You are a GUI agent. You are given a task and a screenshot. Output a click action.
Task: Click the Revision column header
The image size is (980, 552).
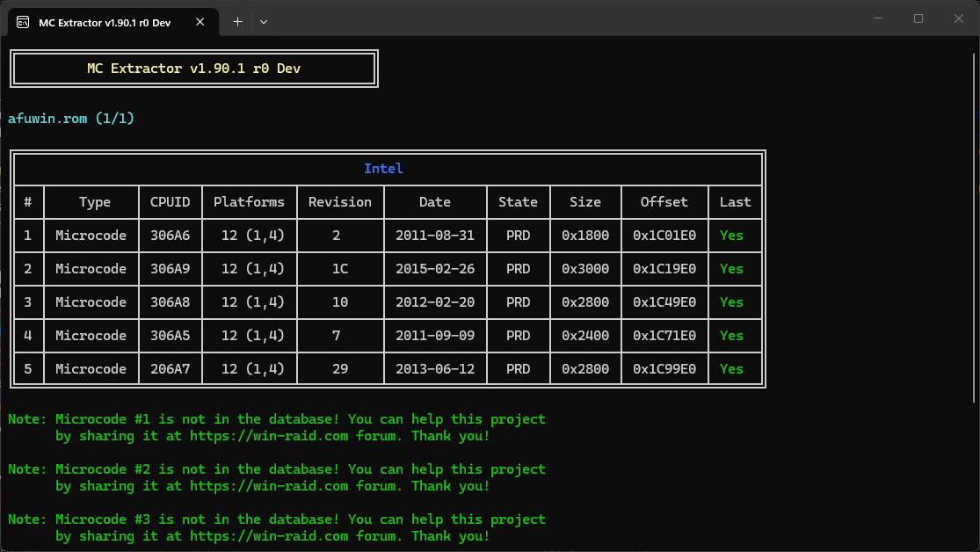[x=340, y=202]
